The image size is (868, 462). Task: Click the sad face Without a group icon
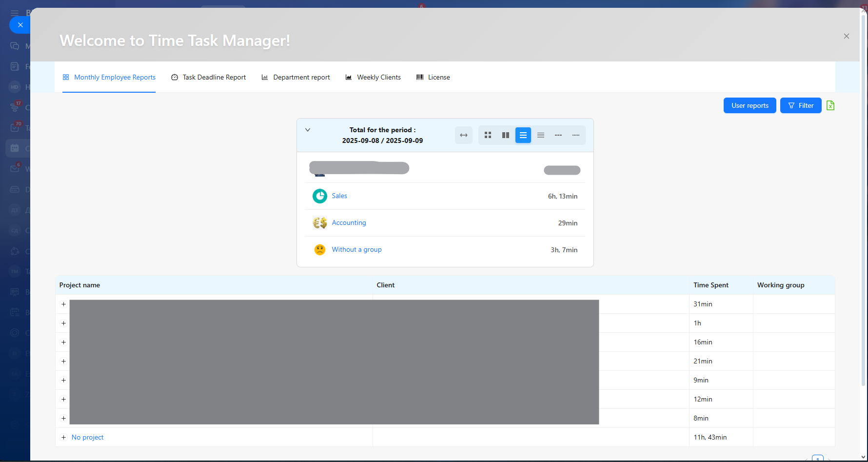point(320,250)
